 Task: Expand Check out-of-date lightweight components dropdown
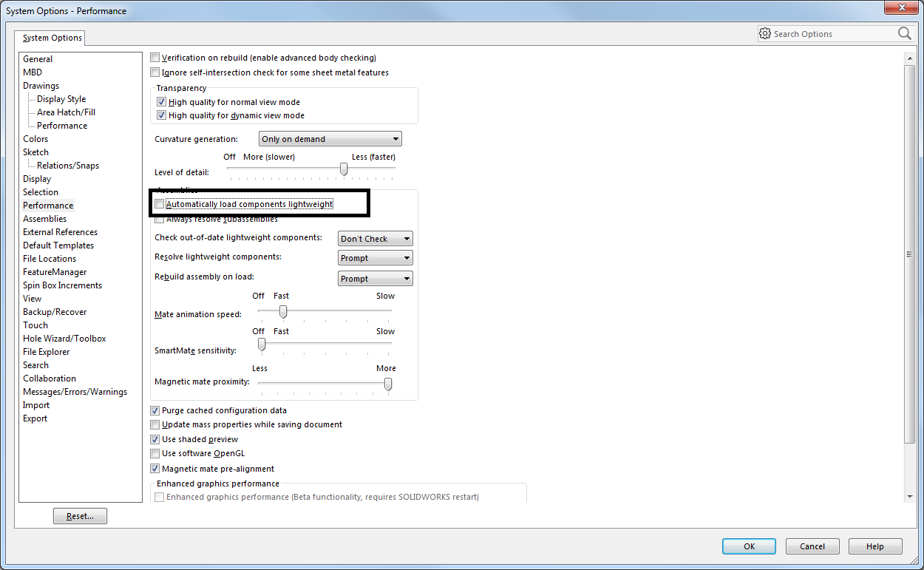coord(375,239)
